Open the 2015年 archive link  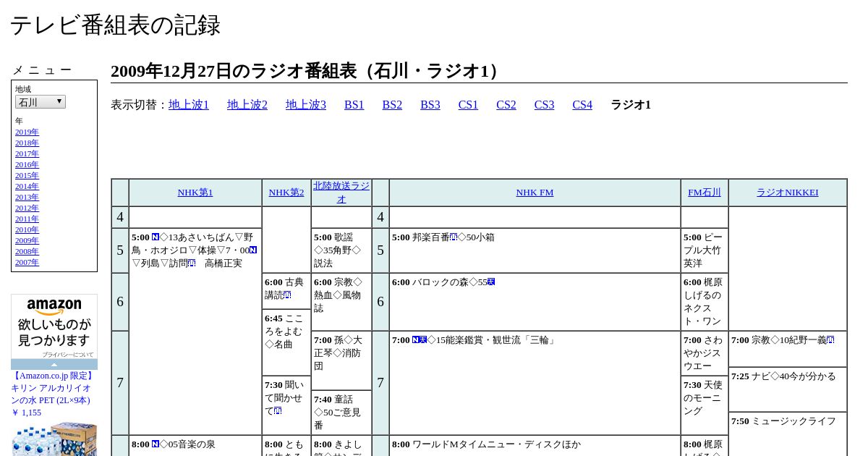(x=27, y=175)
